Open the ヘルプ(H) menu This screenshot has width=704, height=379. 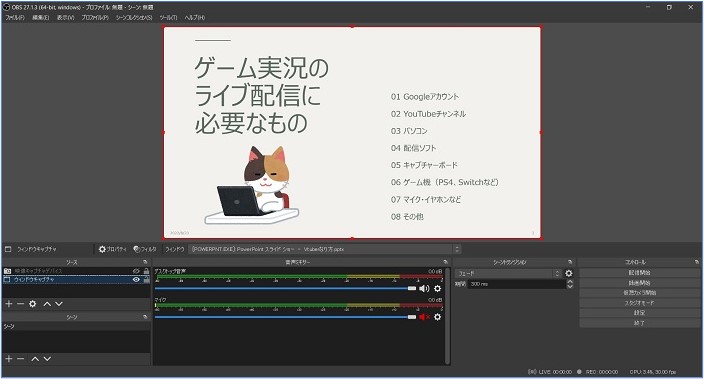(x=194, y=18)
